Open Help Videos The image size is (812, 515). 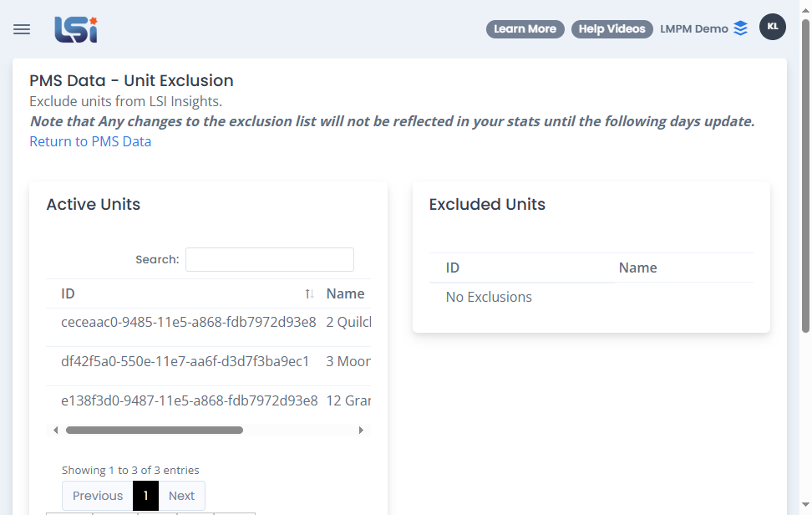pos(612,29)
